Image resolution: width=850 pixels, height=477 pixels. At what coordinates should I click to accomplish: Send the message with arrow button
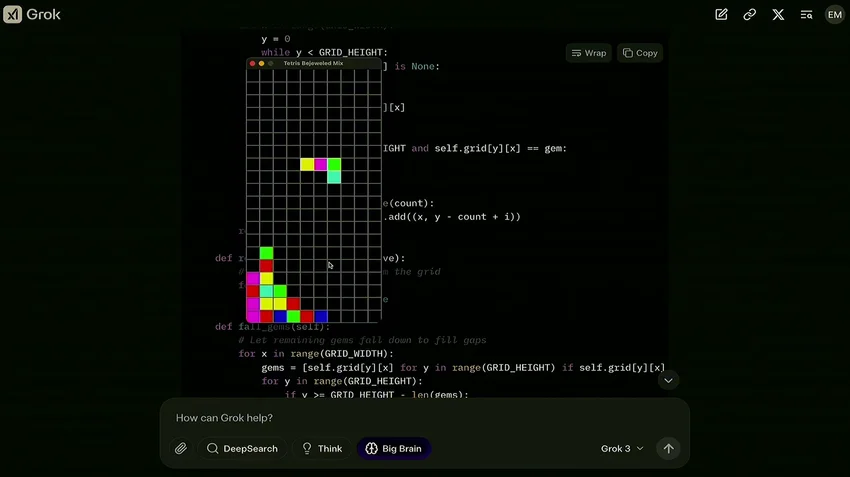pyautogui.click(x=668, y=448)
